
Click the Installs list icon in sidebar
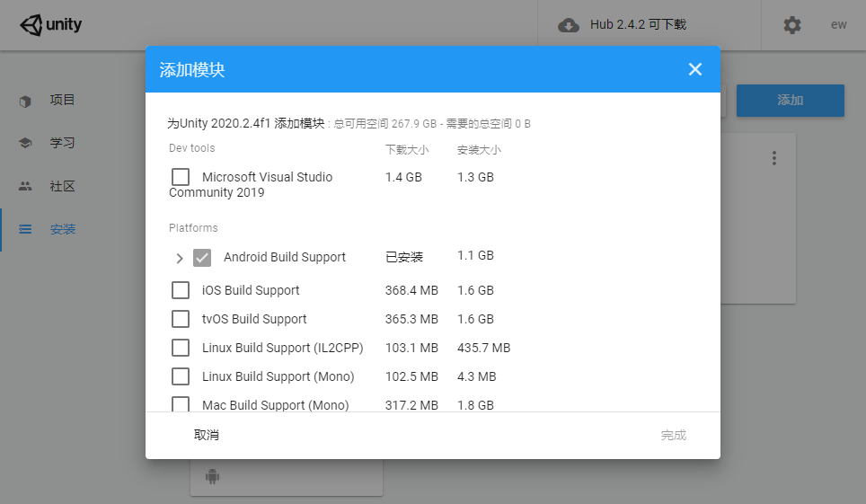point(25,229)
